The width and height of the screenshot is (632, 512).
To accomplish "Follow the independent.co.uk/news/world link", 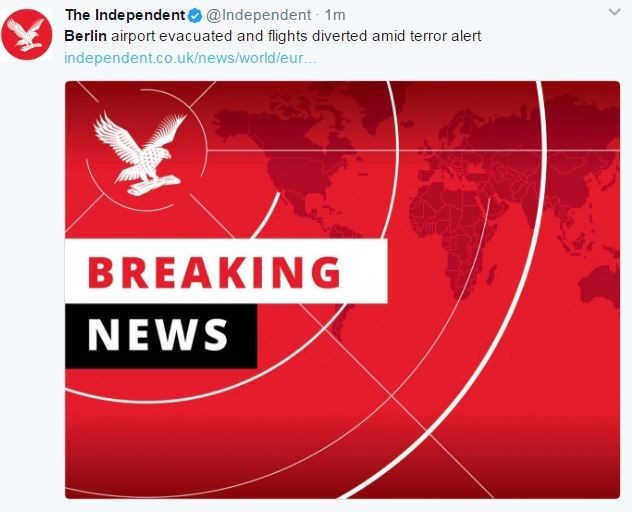I will (x=191, y=58).
